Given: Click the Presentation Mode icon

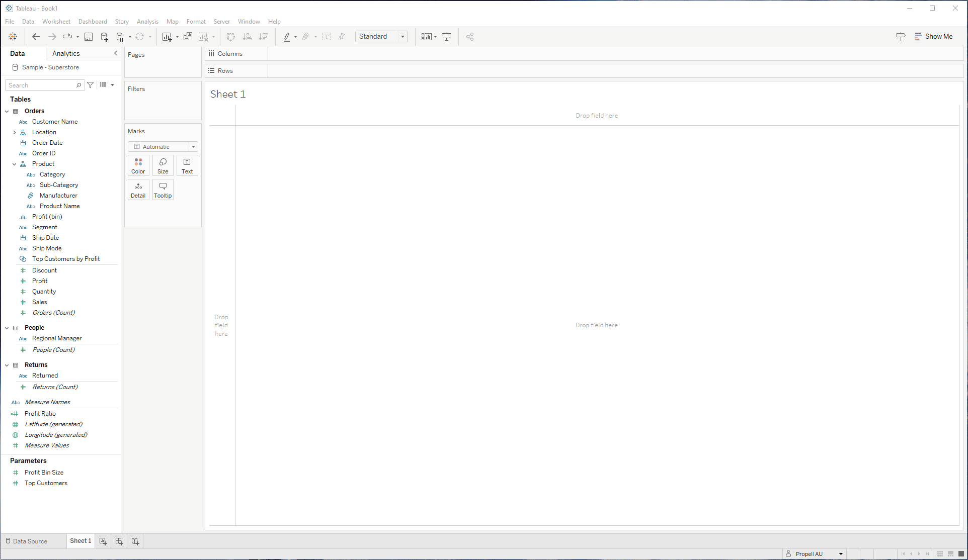Looking at the screenshot, I should pyautogui.click(x=446, y=37).
